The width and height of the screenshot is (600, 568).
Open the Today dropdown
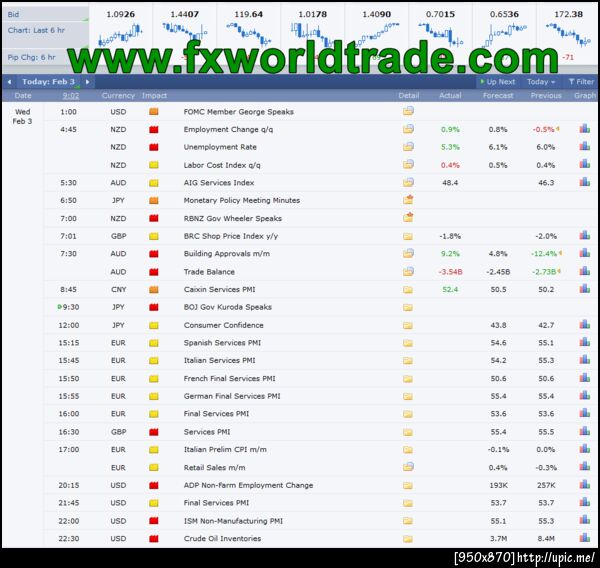tap(541, 82)
